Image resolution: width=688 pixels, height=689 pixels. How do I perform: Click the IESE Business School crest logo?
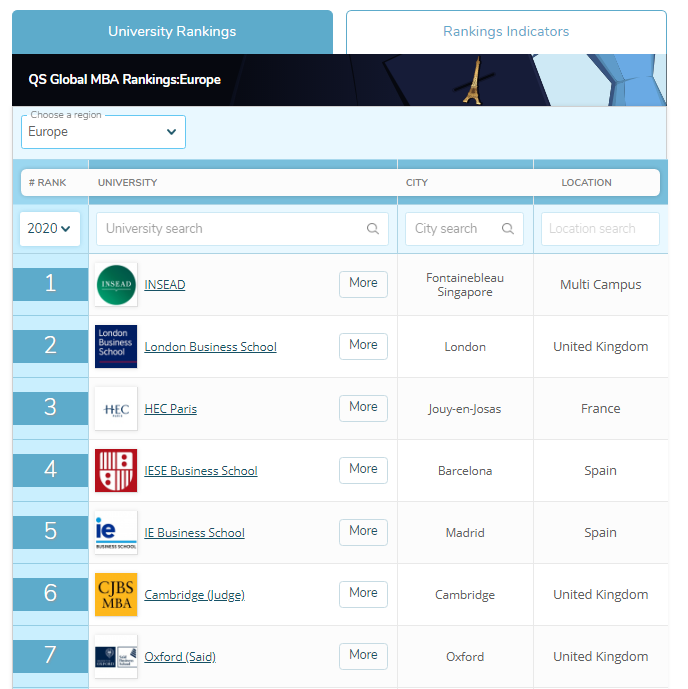tap(116, 471)
